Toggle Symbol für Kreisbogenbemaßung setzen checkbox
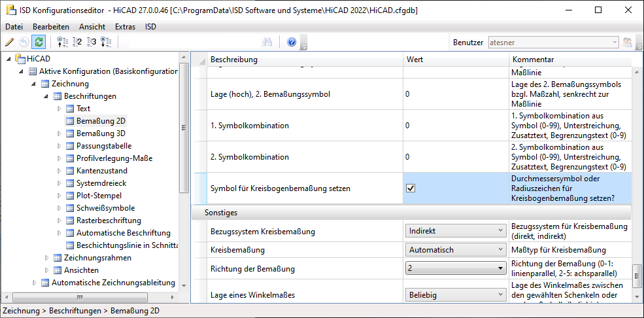644x318 pixels. point(411,188)
